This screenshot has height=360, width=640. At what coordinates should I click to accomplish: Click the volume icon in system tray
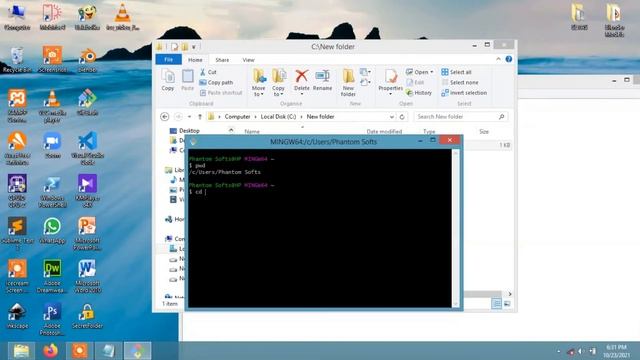580,351
